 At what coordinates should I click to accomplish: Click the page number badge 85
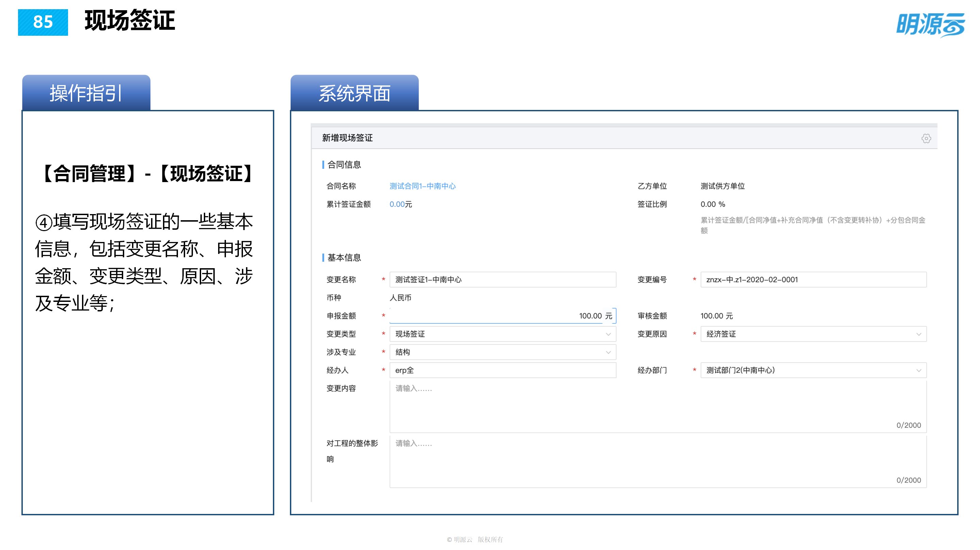click(43, 23)
